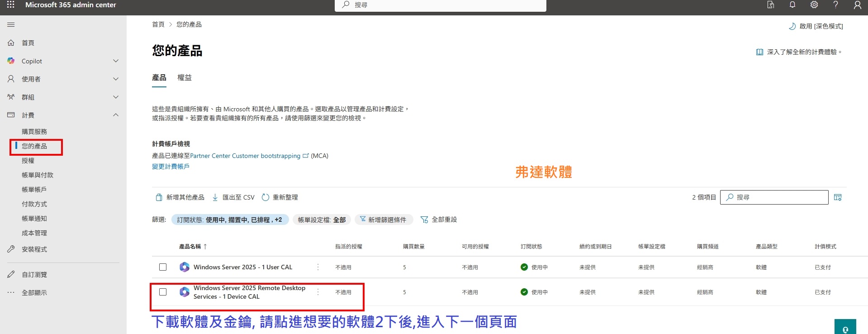
Task: Click the column layout options icon
Action: 838,197
